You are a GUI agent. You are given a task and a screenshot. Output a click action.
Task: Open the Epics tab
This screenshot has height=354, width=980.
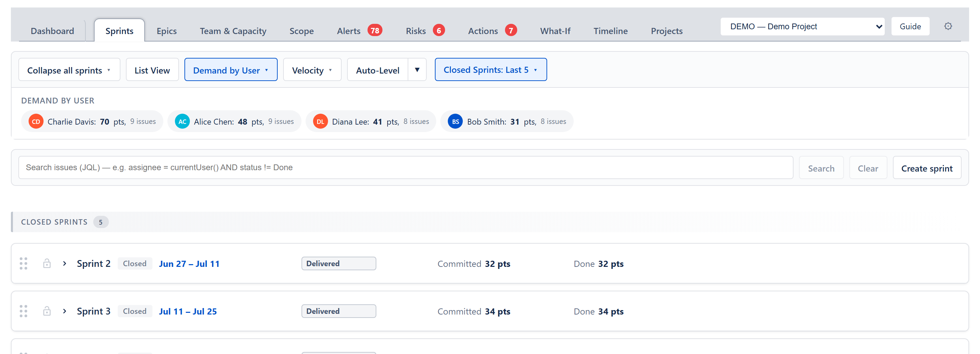click(167, 31)
